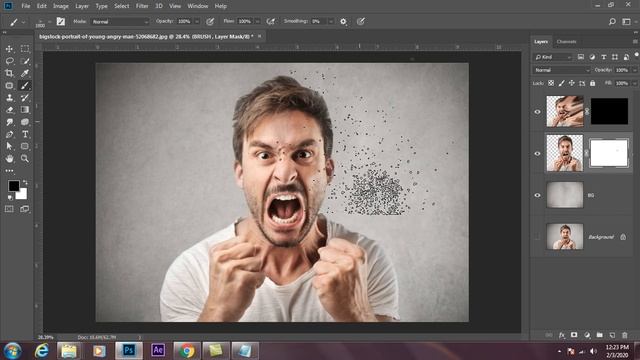Image resolution: width=640 pixels, height=360 pixels.
Task: Open Google Chrome from taskbar
Action: click(187, 351)
